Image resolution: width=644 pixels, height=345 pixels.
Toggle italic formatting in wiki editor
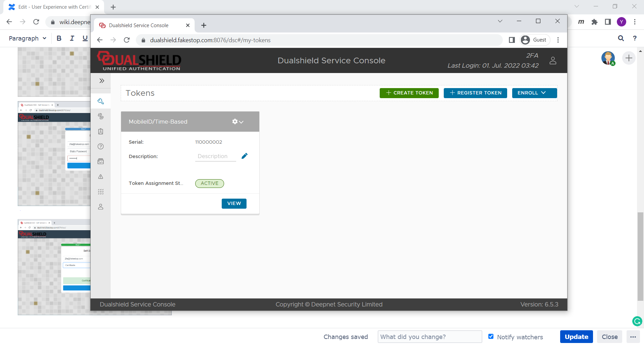tap(72, 39)
